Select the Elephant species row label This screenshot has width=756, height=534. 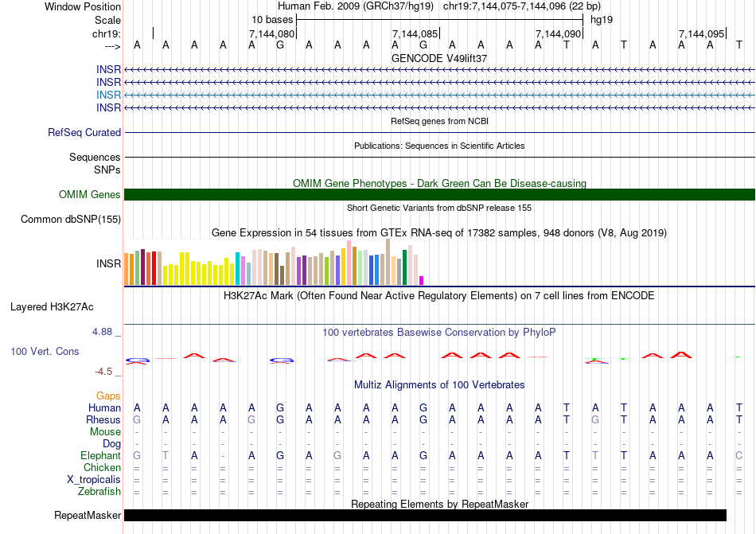pyautogui.click(x=100, y=456)
